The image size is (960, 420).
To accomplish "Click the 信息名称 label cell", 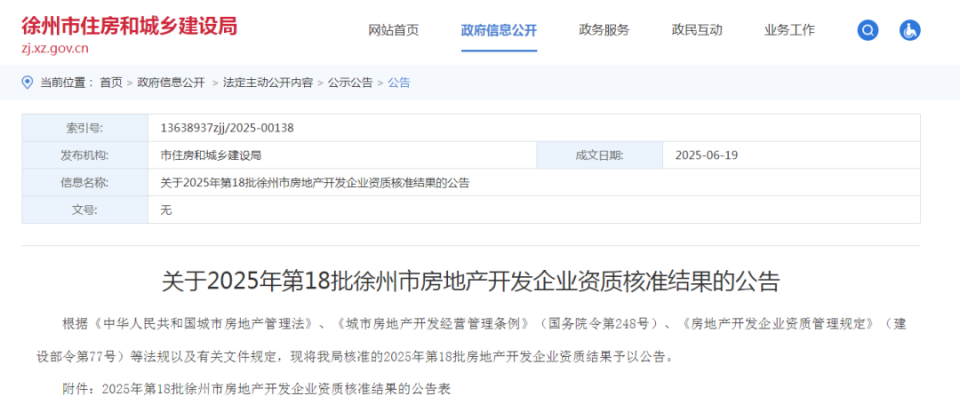I will 85,182.
